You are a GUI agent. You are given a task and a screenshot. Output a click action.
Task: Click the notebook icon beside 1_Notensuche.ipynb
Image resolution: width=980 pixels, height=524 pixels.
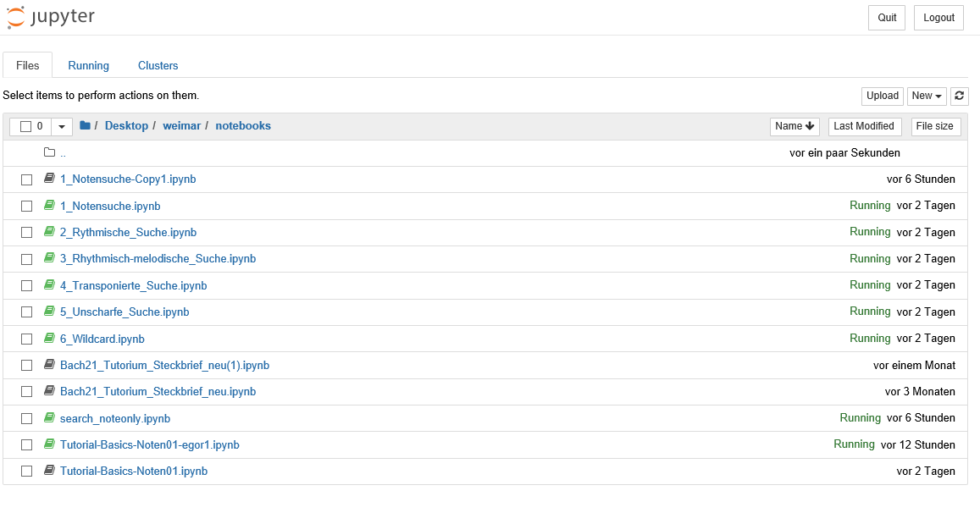click(49, 206)
